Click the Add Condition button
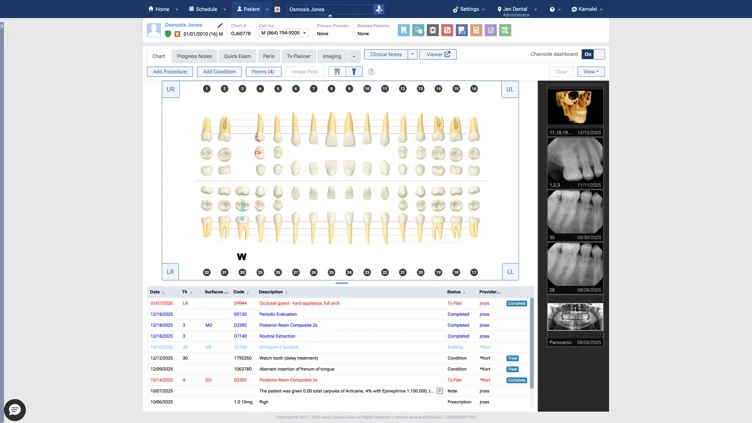The width and height of the screenshot is (752, 423). point(219,72)
